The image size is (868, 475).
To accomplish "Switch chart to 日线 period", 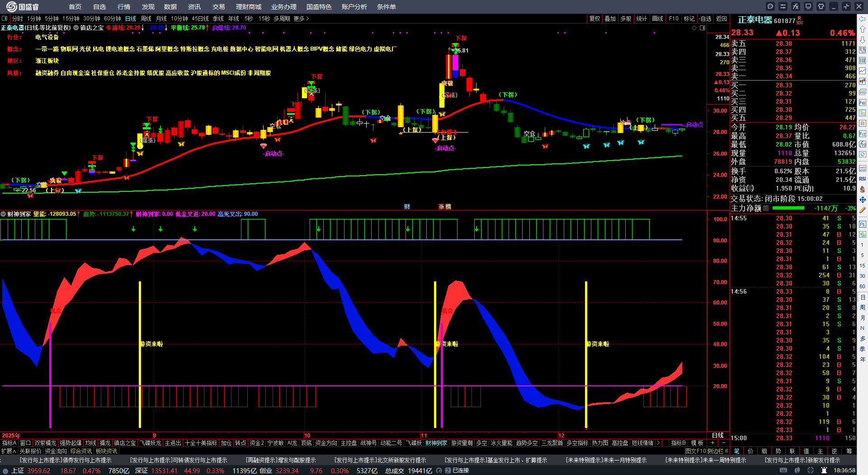I will pyautogui.click(x=131, y=19).
